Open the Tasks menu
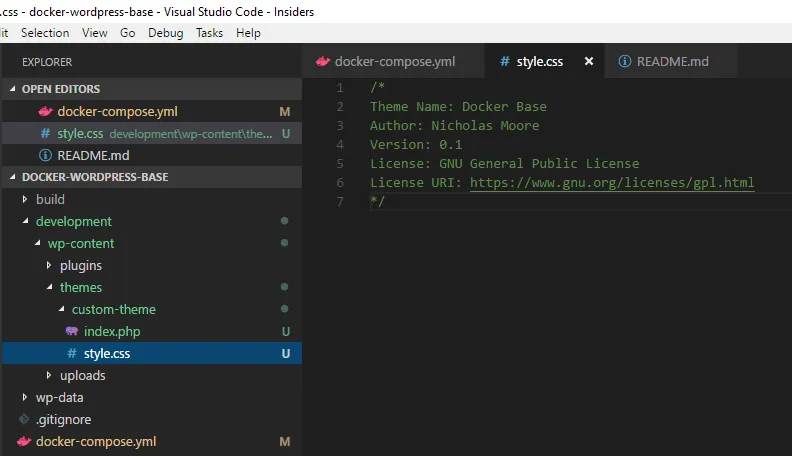The image size is (792, 456). click(209, 33)
